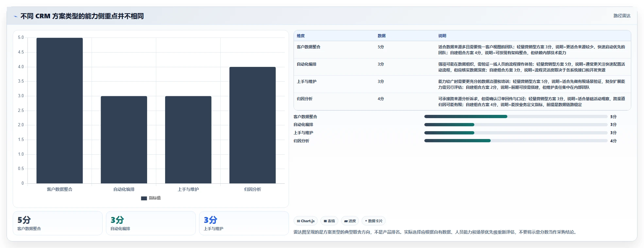Select the 数据卡片 tag chip

tap(374, 221)
